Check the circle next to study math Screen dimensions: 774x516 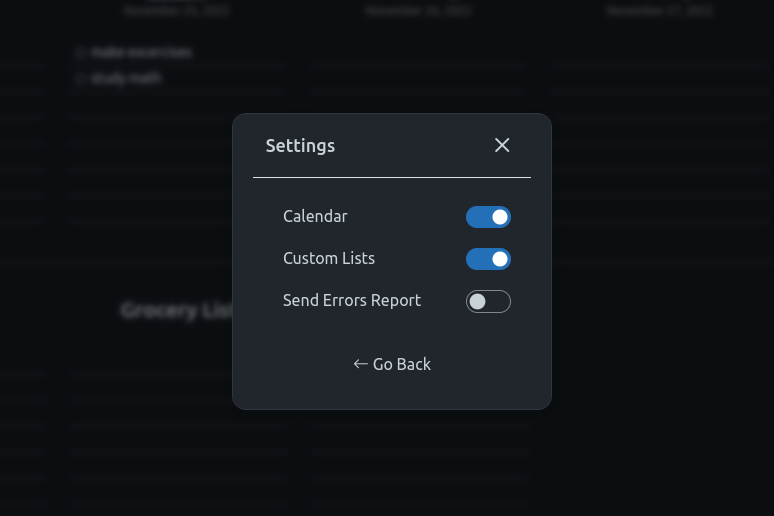click(x=80, y=79)
